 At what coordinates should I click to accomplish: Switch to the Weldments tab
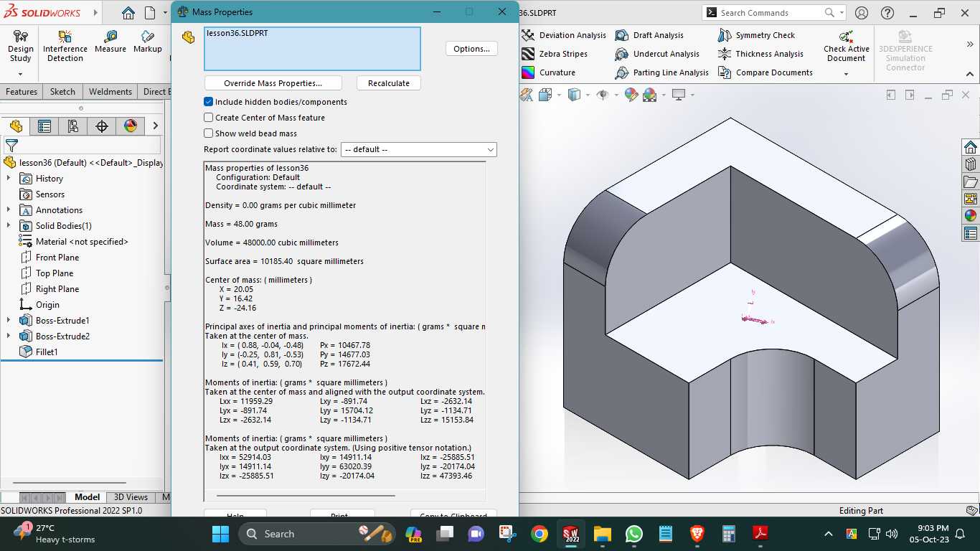[x=110, y=92]
